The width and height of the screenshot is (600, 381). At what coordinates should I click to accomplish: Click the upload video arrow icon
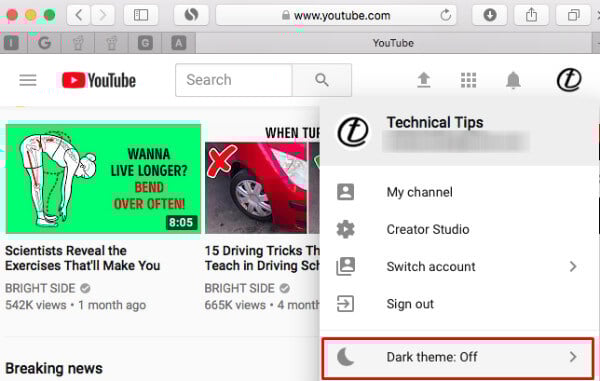tap(424, 80)
